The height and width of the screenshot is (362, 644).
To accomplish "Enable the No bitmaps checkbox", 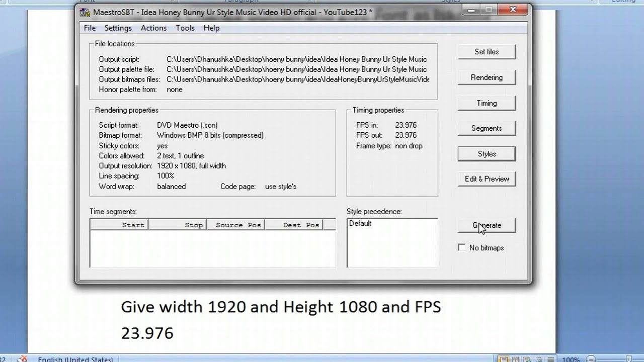I will [x=462, y=248].
